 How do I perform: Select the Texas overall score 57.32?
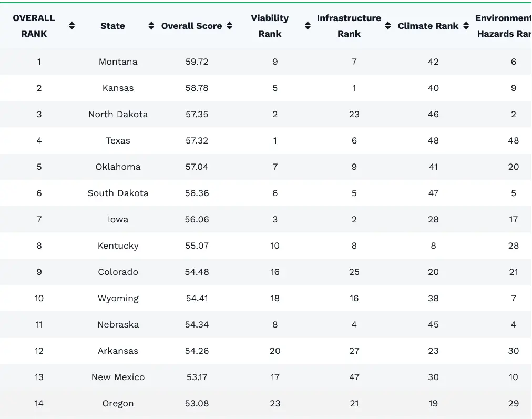(x=197, y=140)
